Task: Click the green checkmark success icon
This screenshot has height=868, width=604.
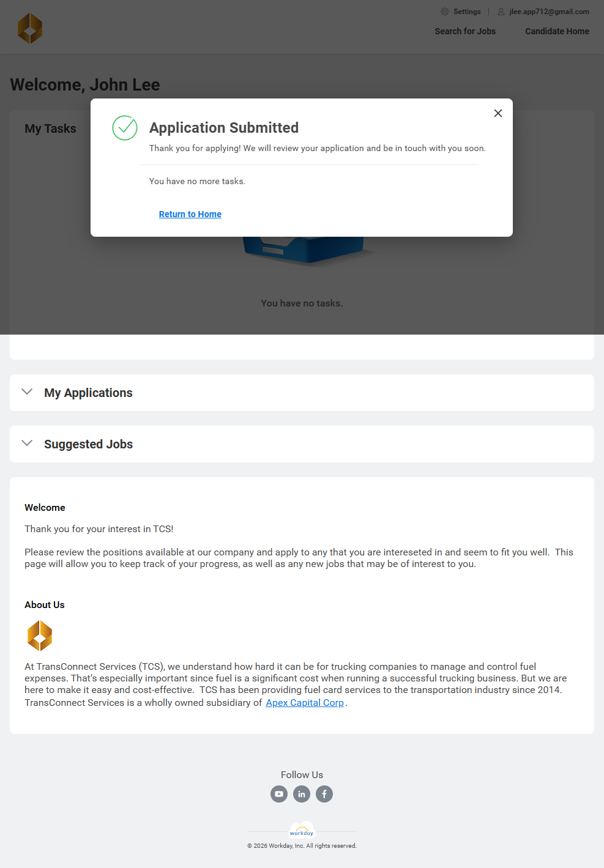Action: pos(125,128)
